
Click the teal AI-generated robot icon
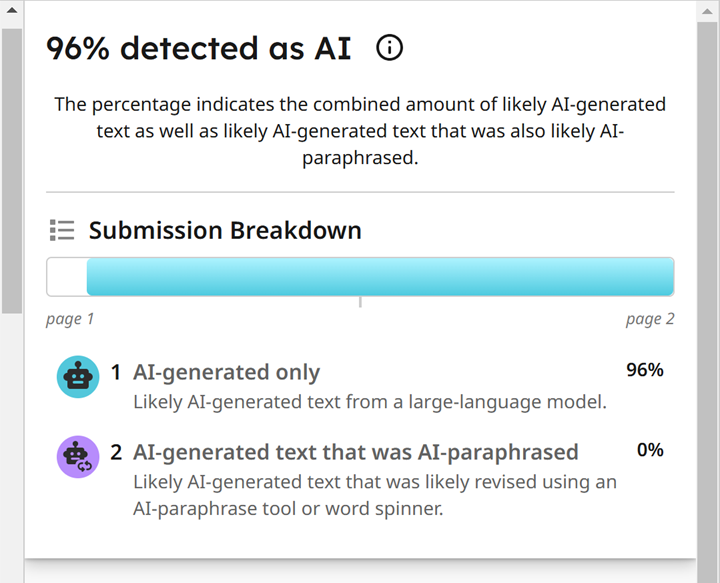pyautogui.click(x=78, y=376)
